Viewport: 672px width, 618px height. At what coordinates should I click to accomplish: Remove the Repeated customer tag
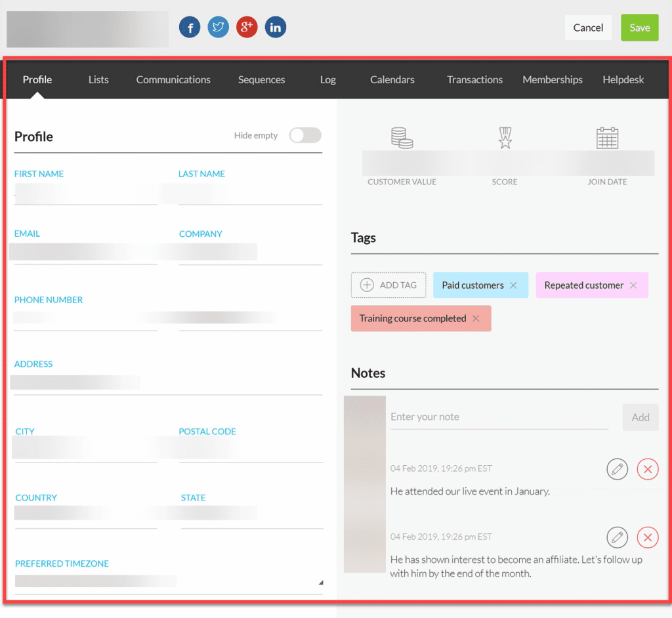(x=633, y=285)
